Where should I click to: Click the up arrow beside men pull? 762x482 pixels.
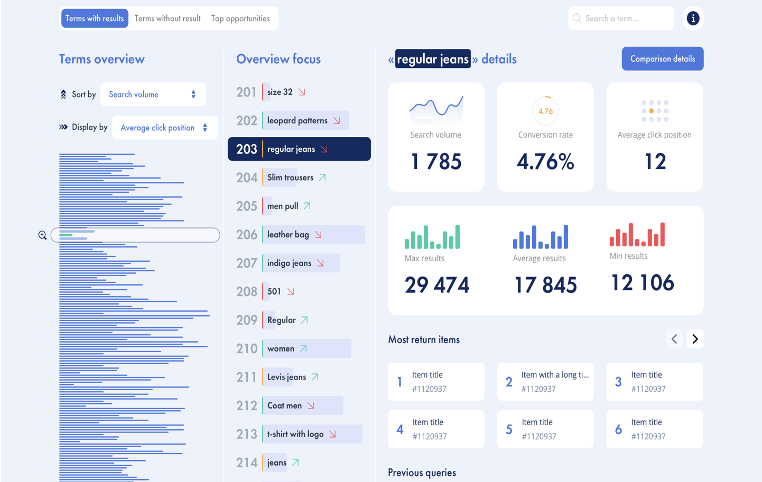[x=307, y=206]
